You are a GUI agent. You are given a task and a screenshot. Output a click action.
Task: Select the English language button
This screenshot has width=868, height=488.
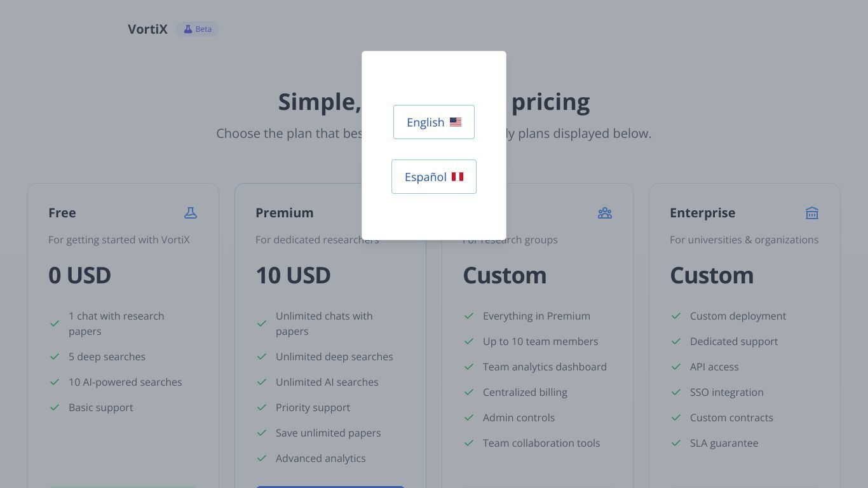click(x=434, y=122)
